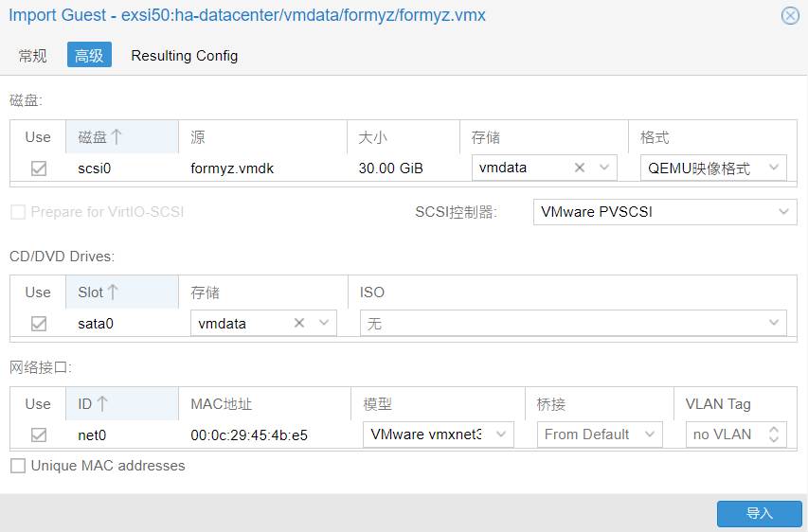Viewport: 808px width, 532px height.
Task: Enable Unique MAC addresses option
Action: coord(18,466)
